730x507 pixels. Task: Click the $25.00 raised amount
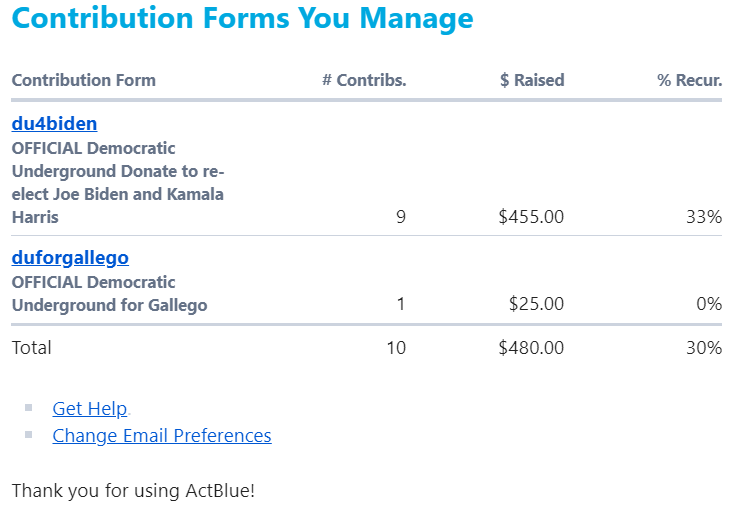(x=536, y=304)
